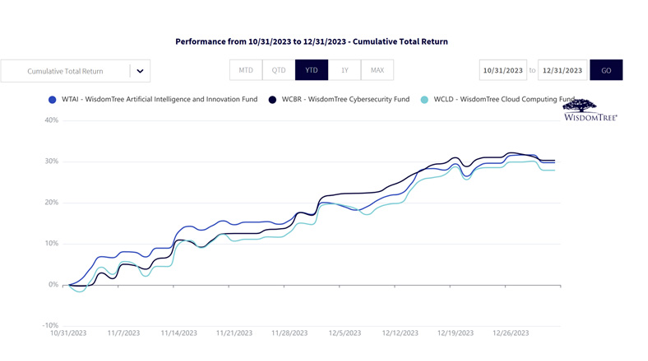This screenshot has width=648, height=361.
Task: Select the MAX period tab
Action: tap(377, 70)
